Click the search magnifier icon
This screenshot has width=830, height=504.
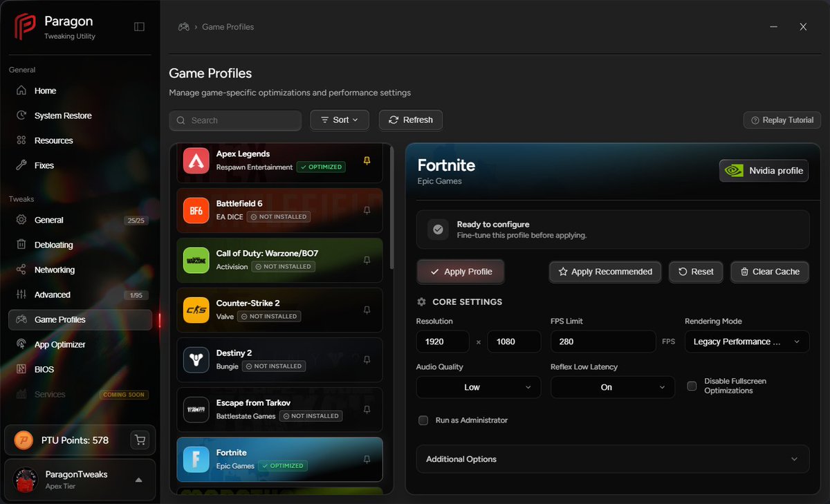pyautogui.click(x=181, y=120)
